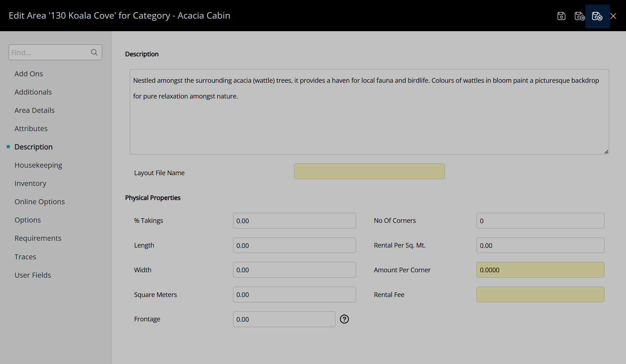Open the Inventory section
The width and height of the screenshot is (626, 364).
(x=30, y=183)
